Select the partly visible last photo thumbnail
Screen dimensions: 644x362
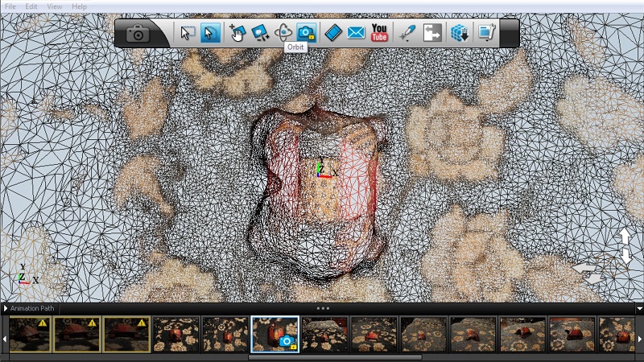(617, 335)
